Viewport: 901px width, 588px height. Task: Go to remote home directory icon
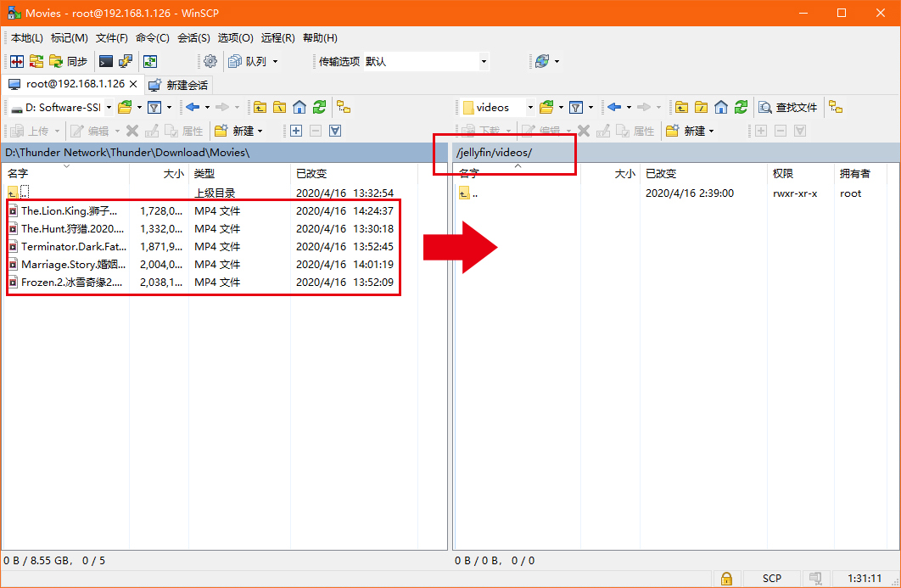pos(721,108)
